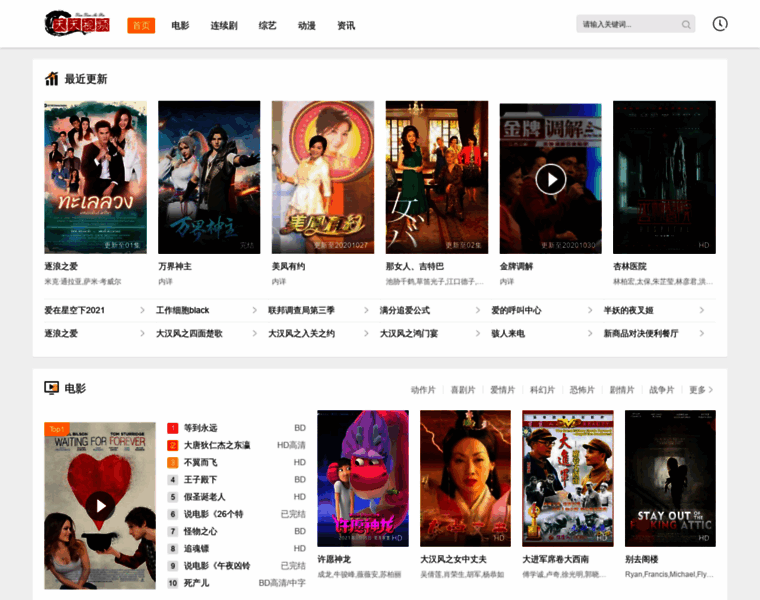Open the 那女人、吉特巴 poster thumbnail

(x=437, y=177)
